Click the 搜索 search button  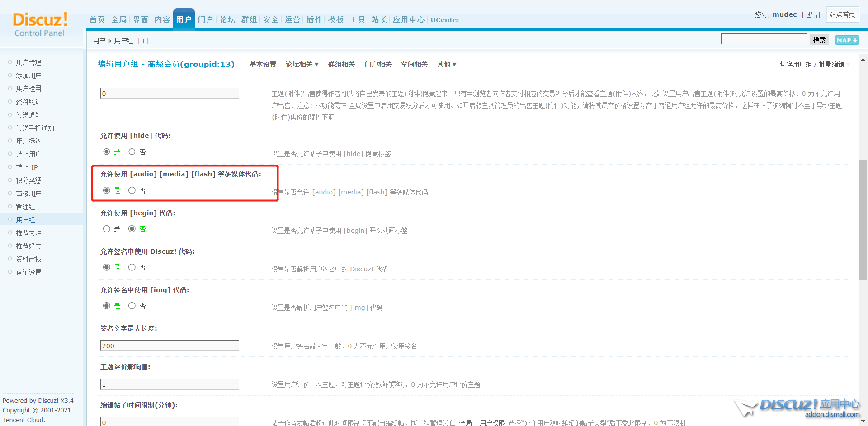[819, 40]
